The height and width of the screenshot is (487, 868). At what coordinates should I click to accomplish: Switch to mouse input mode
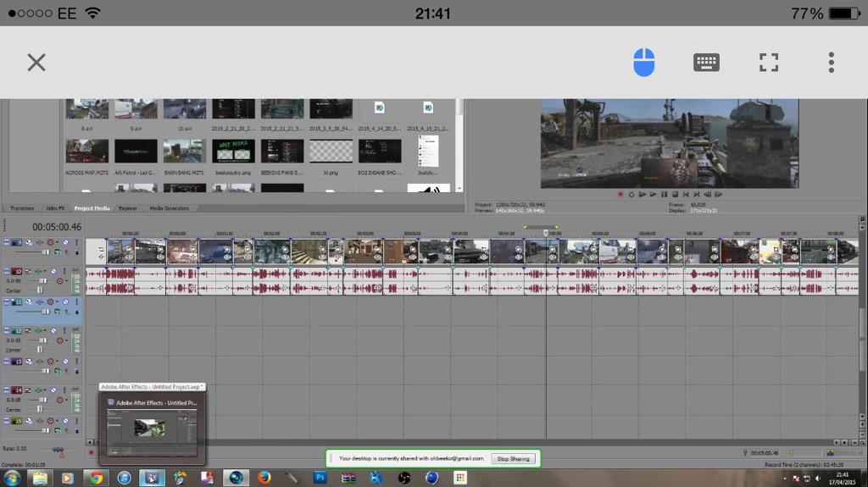pyautogui.click(x=644, y=62)
